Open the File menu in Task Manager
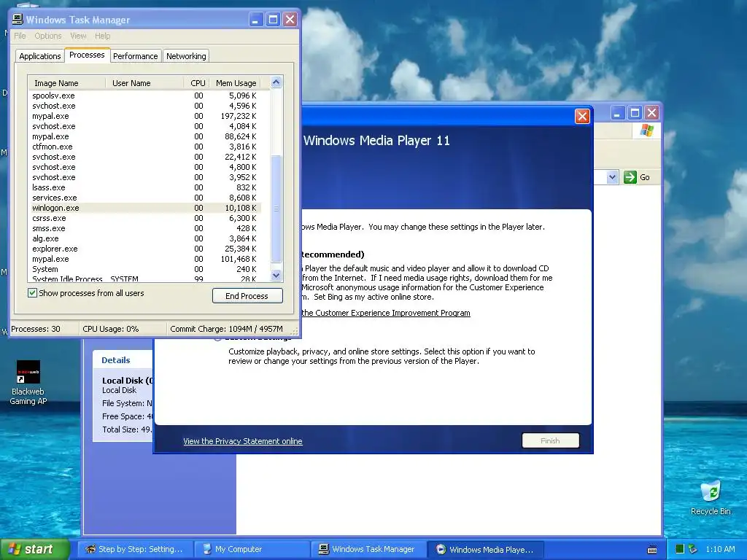747x560 pixels. point(20,36)
